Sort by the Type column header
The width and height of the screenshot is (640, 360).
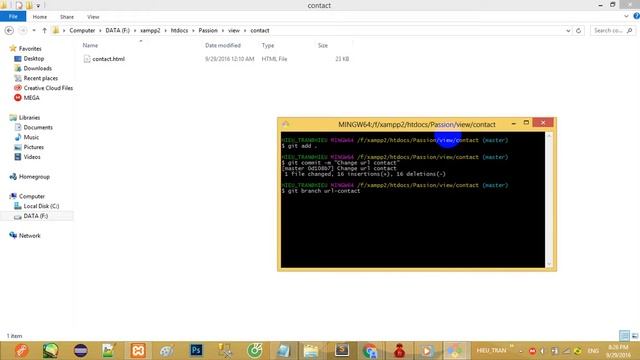click(x=268, y=45)
